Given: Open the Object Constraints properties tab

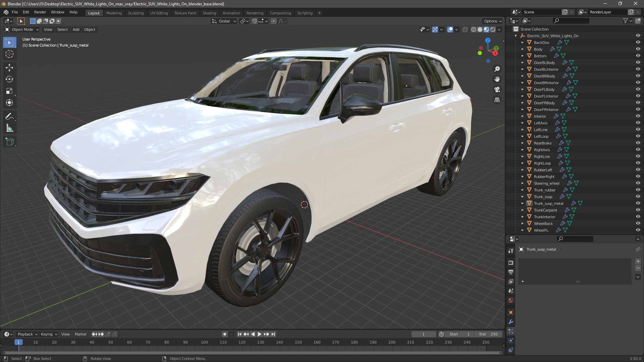Looking at the screenshot, I should pos(511,350).
